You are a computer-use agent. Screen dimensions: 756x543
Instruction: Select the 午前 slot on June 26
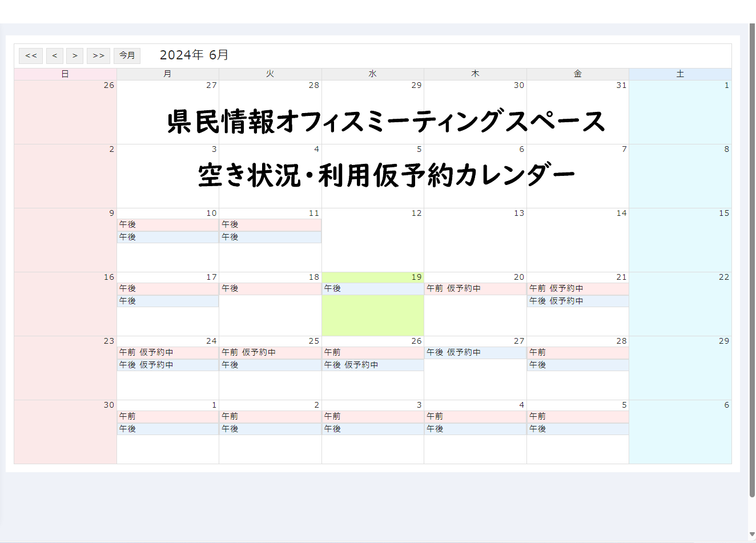pyautogui.click(x=373, y=353)
